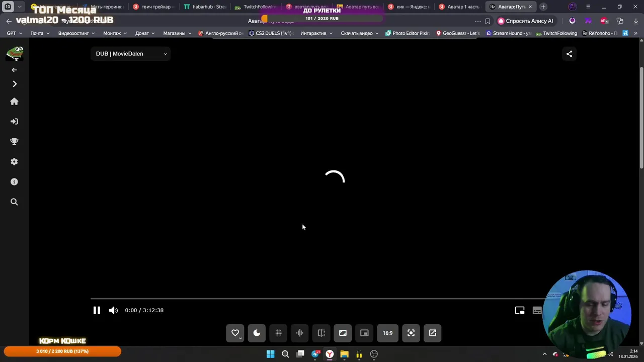644x362 pixels.
Task: Go back using sidebar left arrow
Action: coord(14,70)
